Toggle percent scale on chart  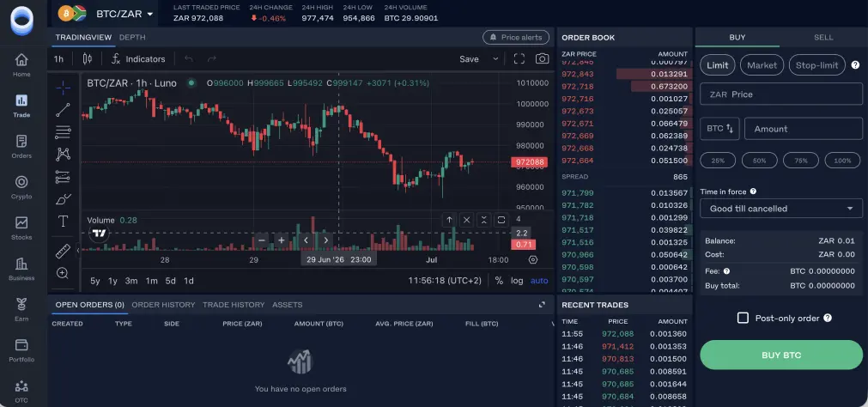point(499,281)
